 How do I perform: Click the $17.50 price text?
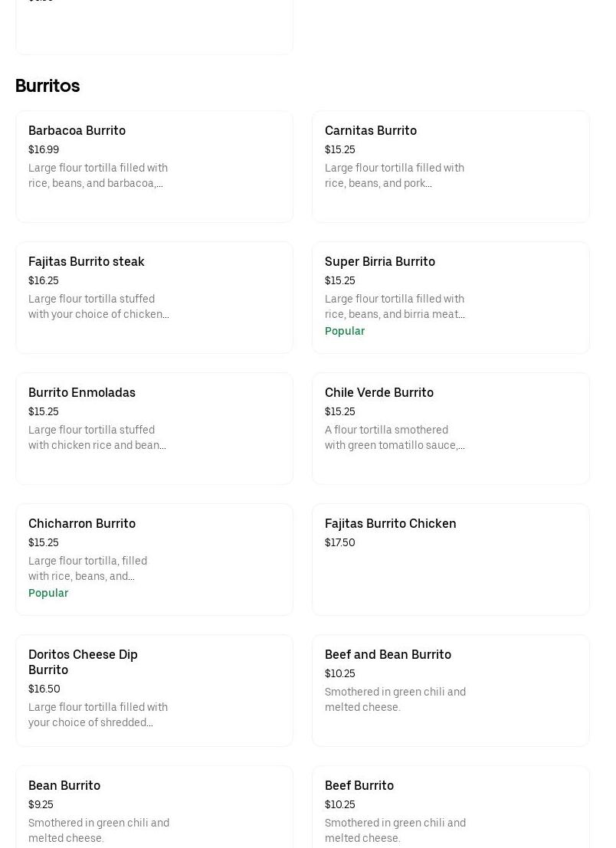[x=340, y=543]
